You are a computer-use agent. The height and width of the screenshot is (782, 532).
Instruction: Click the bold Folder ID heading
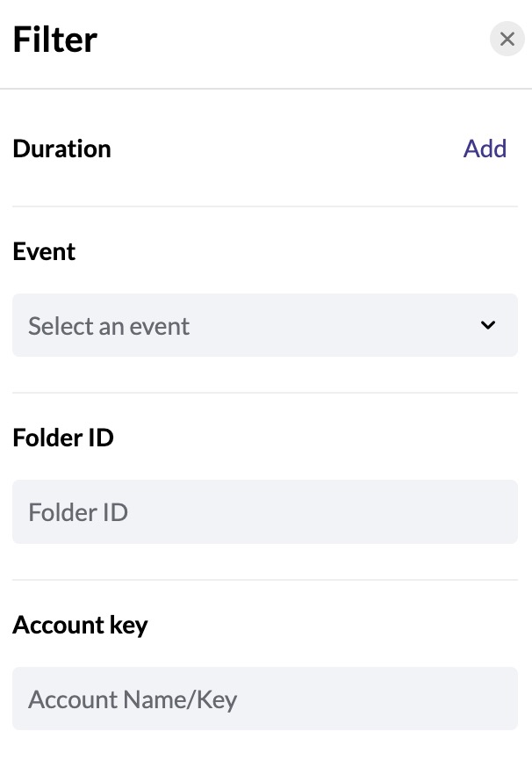point(63,438)
